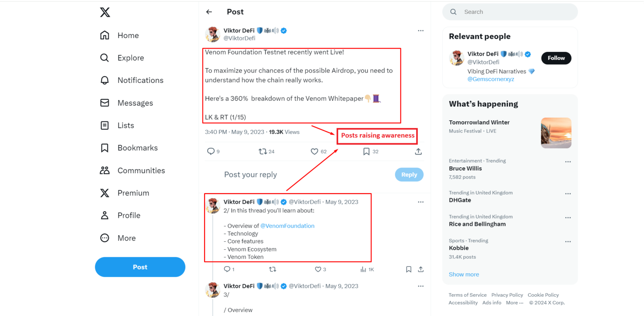The image size is (644, 316).
Task: Open options for Bruce Willis trend
Action: (x=568, y=162)
